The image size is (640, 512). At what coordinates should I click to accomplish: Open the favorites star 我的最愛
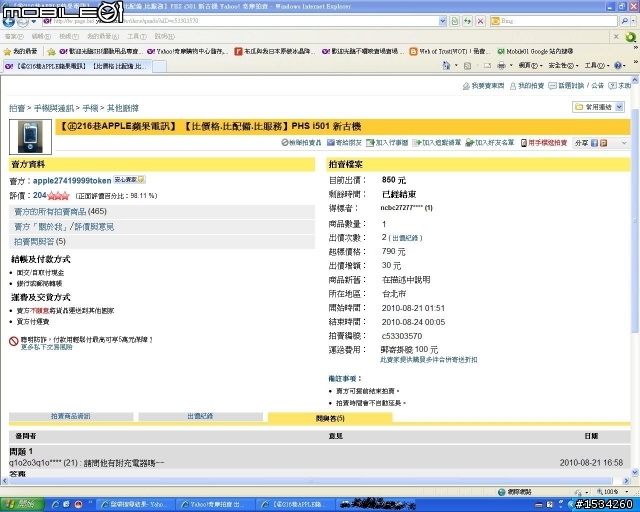[x=20, y=51]
